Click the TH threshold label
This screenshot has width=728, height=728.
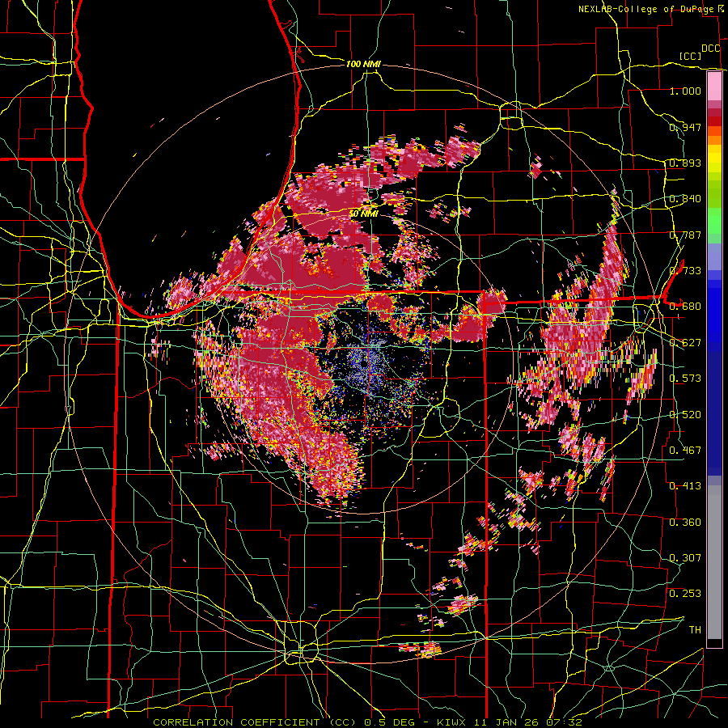695,629
